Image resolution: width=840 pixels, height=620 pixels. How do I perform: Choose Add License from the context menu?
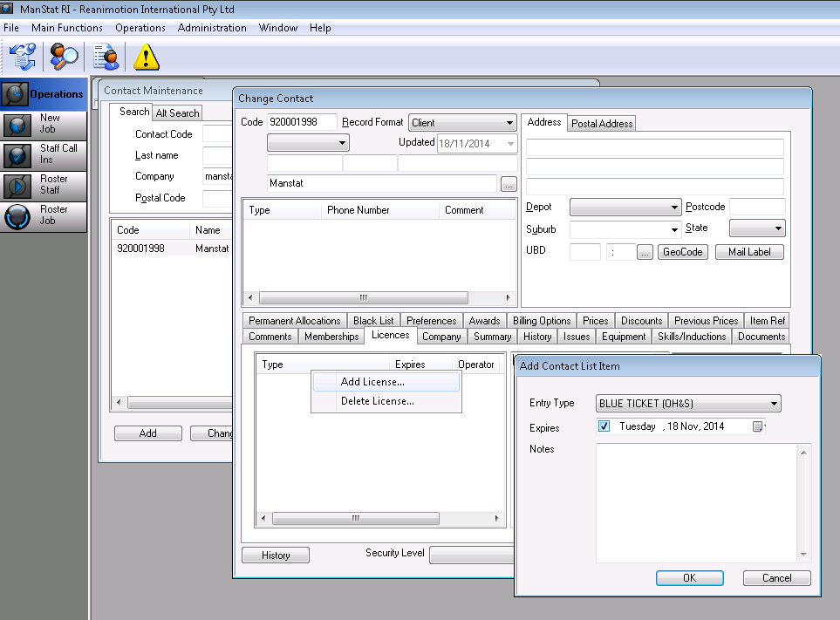click(372, 382)
